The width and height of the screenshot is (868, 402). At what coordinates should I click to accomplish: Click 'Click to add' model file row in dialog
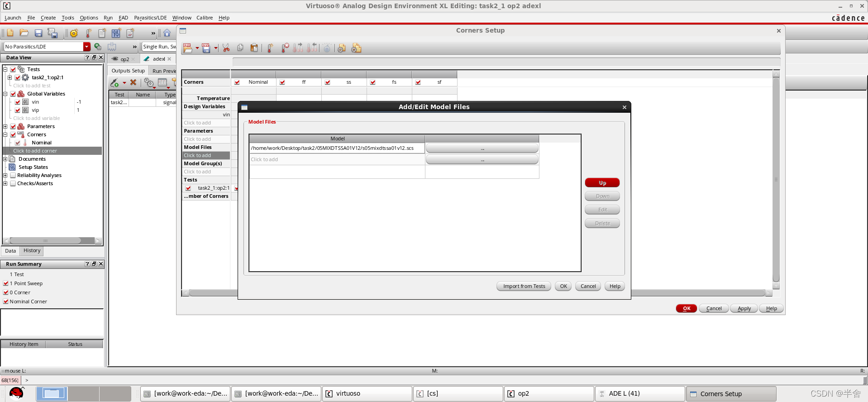[337, 159]
